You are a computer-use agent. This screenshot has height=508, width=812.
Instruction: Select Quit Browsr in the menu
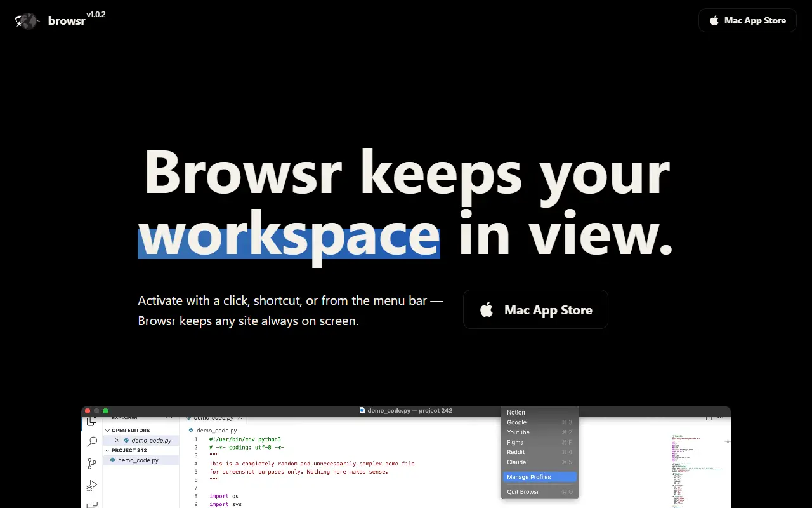coord(539,492)
